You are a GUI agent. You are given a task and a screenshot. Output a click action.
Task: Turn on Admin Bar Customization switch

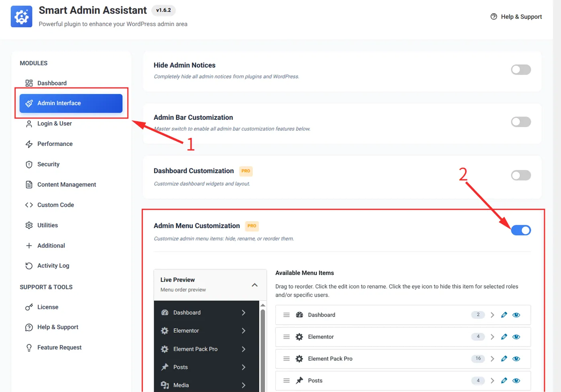tap(521, 122)
